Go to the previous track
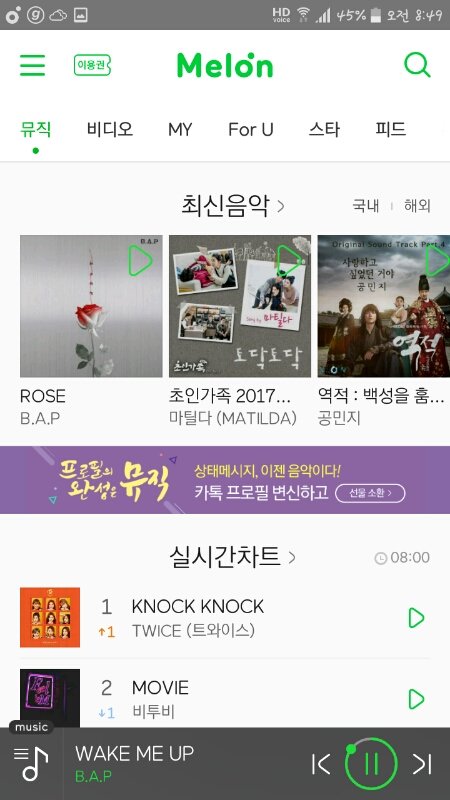 pyautogui.click(x=321, y=764)
